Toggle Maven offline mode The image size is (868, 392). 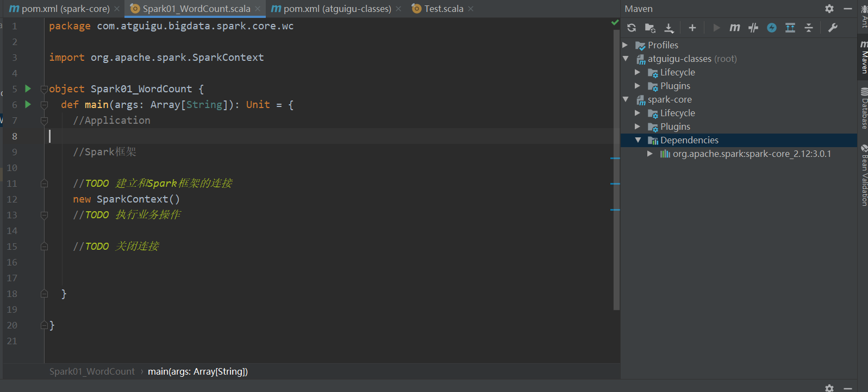[753, 28]
